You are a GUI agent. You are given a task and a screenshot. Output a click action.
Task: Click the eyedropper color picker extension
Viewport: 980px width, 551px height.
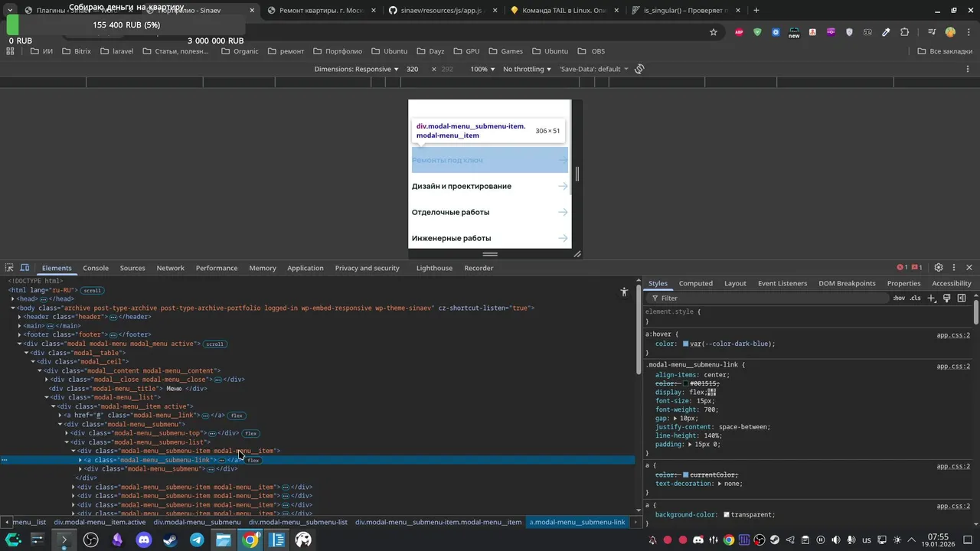(886, 32)
